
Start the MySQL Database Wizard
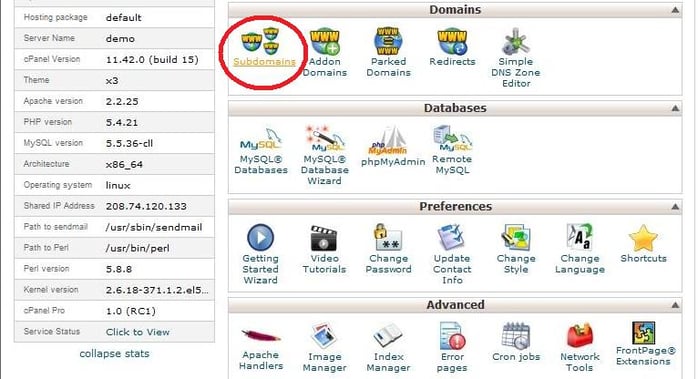pyautogui.click(x=325, y=139)
